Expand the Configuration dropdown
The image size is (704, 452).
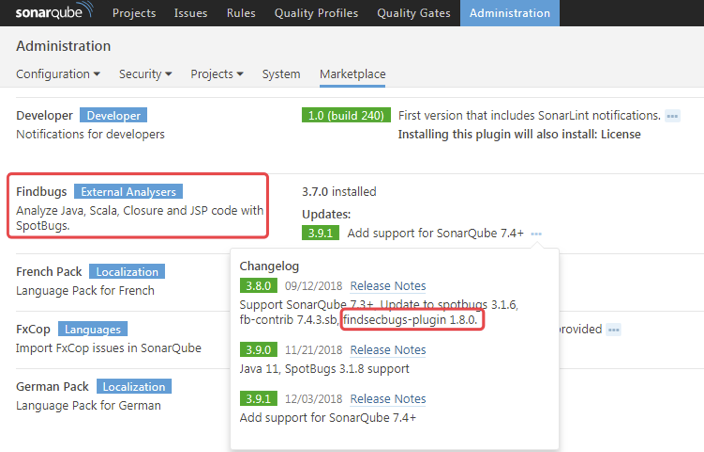(58, 74)
